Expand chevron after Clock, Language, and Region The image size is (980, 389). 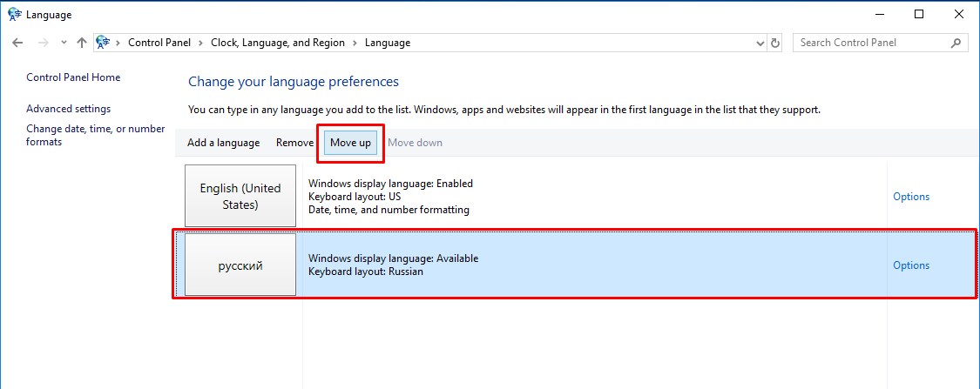[x=355, y=43]
